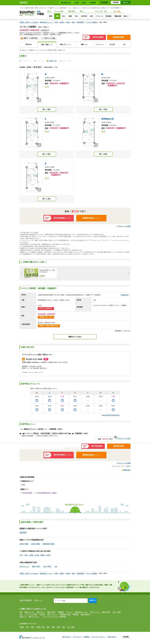Enlarge floor plan E with magnifier icon
Screen dimensions: 150x644
(39, 190)
